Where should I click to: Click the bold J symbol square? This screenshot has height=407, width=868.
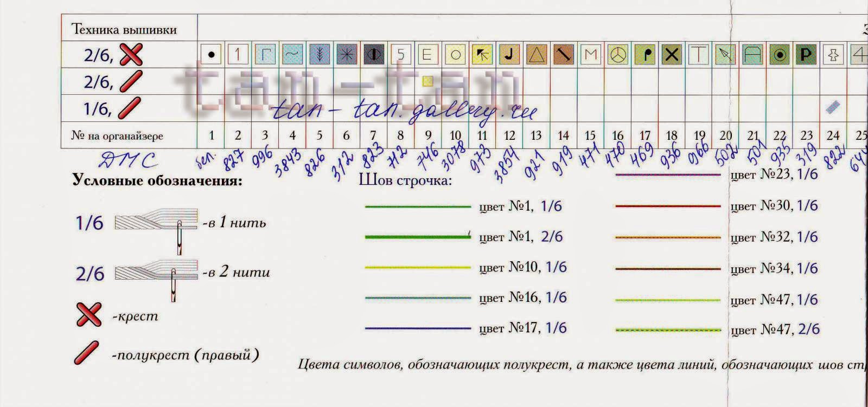tap(509, 54)
